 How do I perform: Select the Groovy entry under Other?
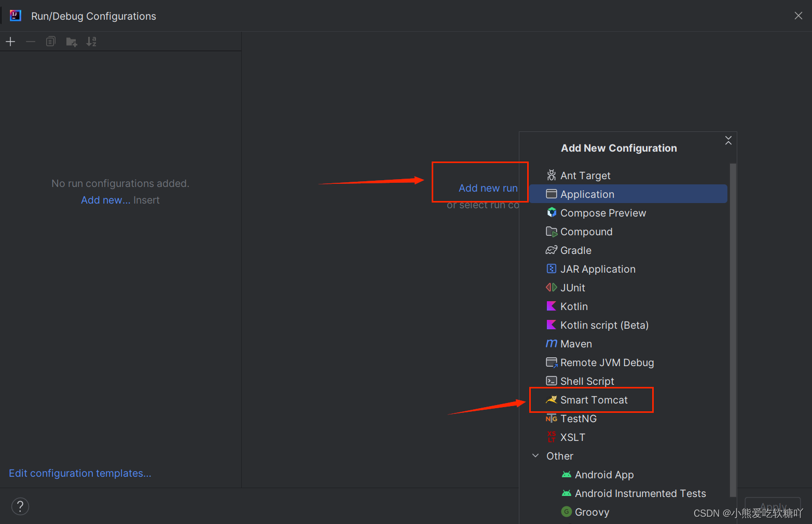coord(628,512)
